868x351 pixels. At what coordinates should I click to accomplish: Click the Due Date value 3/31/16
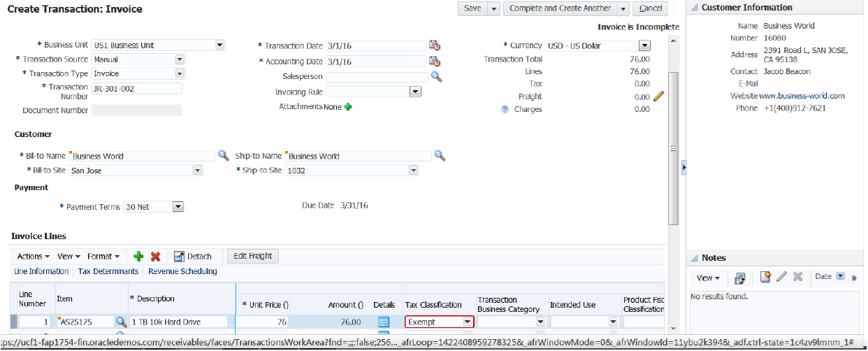[x=354, y=206]
